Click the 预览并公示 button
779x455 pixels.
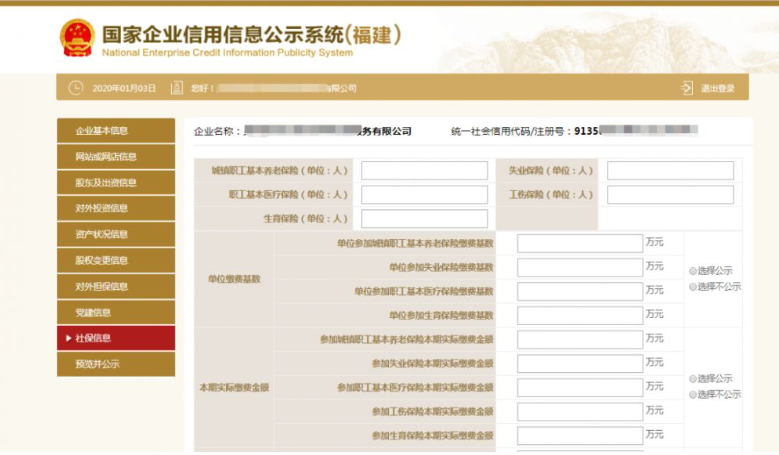coord(115,365)
